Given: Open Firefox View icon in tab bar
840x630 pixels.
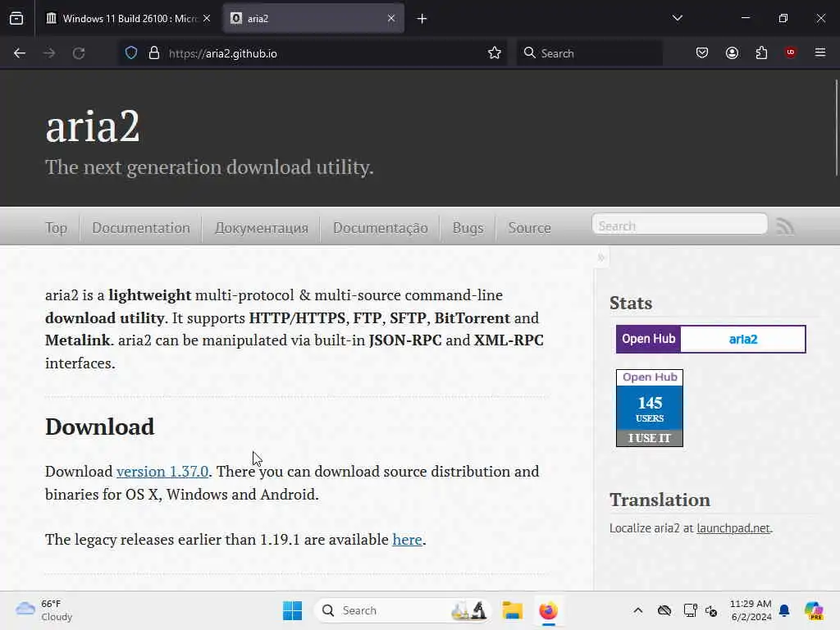Looking at the screenshot, I should pos(16,18).
